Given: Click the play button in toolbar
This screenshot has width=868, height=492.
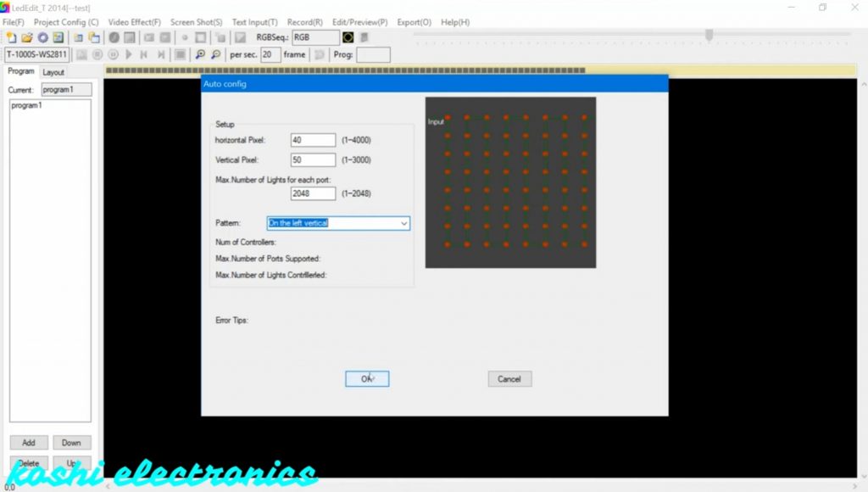Looking at the screenshot, I should (x=129, y=54).
